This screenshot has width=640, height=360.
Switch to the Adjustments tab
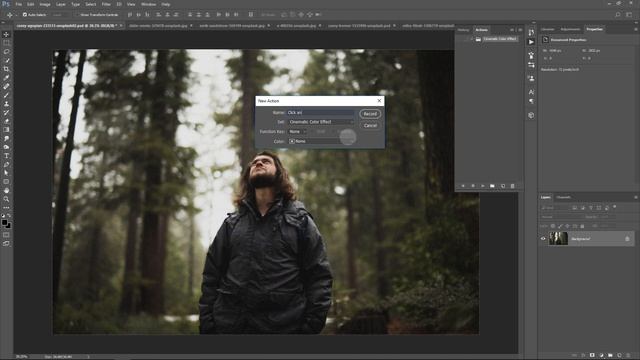[570, 29]
